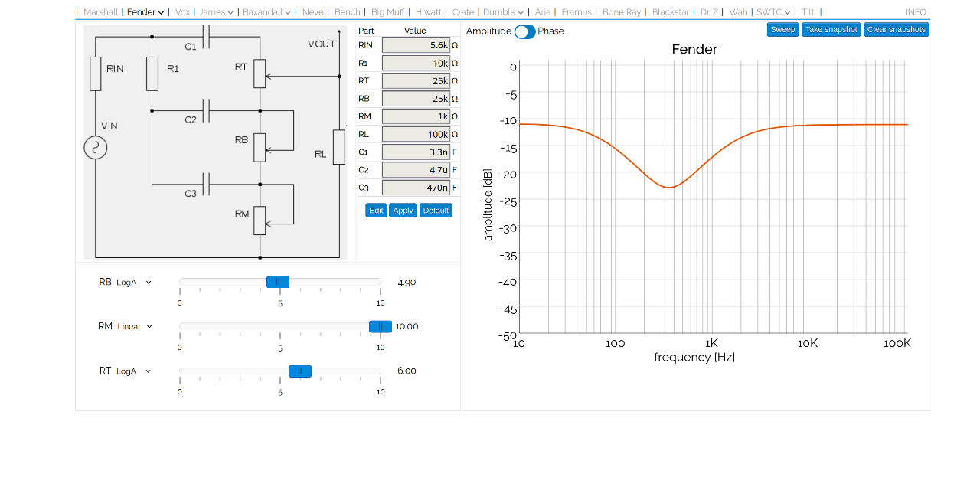Clear all snapshots
Screen dimensions: 980x484
pyautogui.click(x=896, y=30)
